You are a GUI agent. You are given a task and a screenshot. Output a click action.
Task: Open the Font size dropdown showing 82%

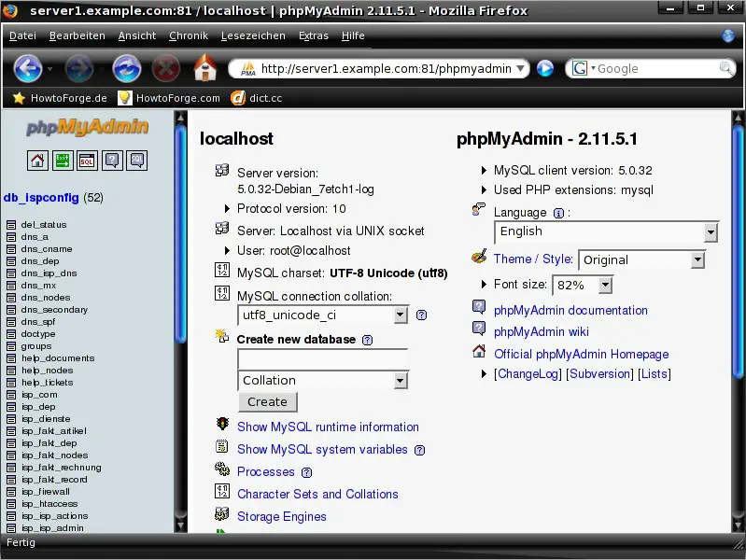[x=583, y=285]
